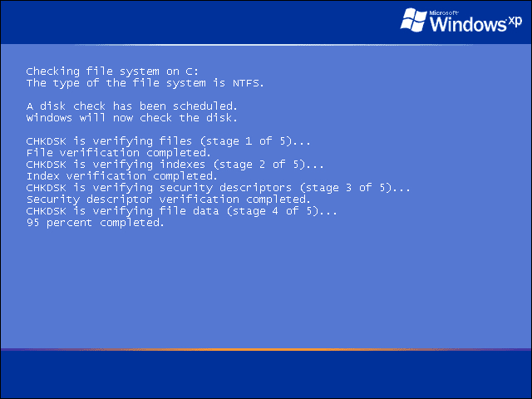The image size is (532, 399).
Task: Click the stage 4 of 5 file data line
Action: click(x=181, y=211)
